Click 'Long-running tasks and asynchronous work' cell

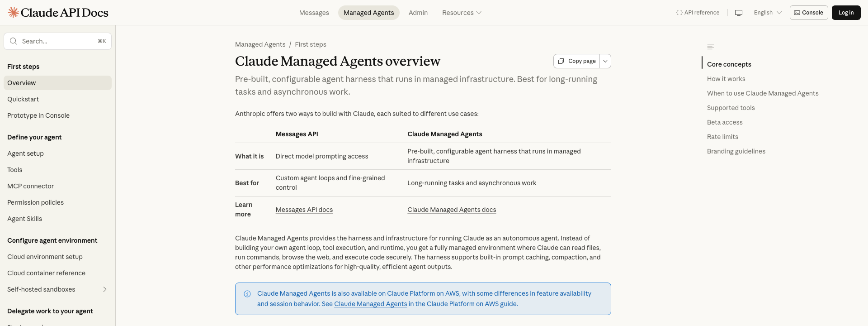tap(472, 183)
